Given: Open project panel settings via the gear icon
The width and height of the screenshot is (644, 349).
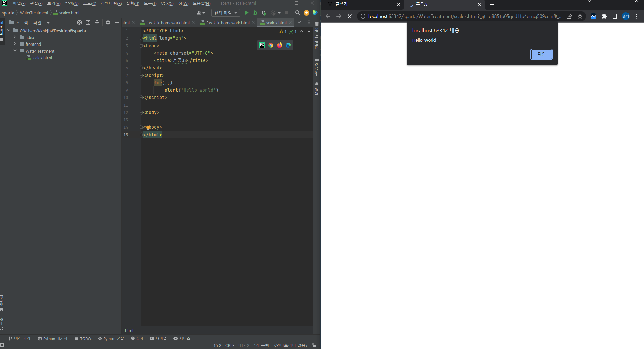Looking at the screenshot, I should coord(108,22).
